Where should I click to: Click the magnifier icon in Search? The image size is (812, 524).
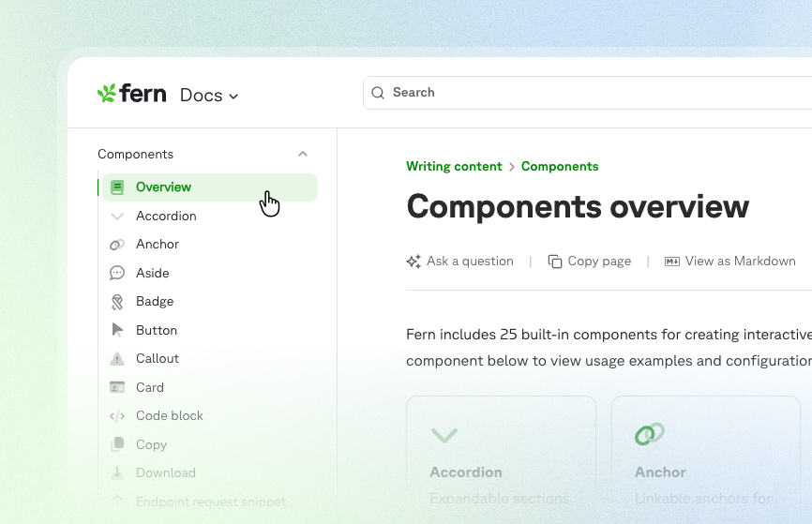pyautogui.click(x=378, y=93)
